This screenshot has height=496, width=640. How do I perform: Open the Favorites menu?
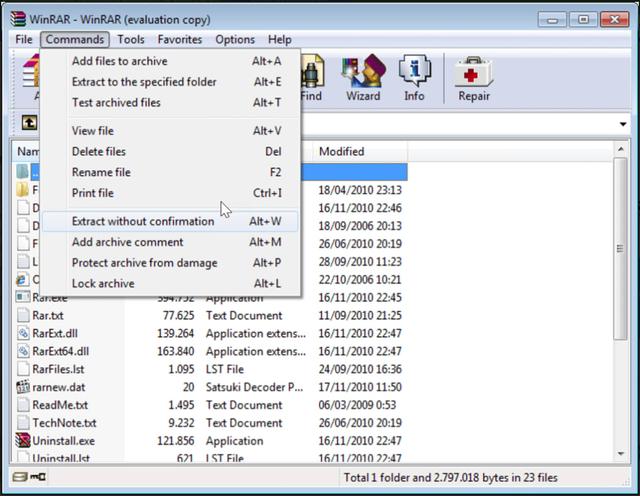click(x=179, y=39)
